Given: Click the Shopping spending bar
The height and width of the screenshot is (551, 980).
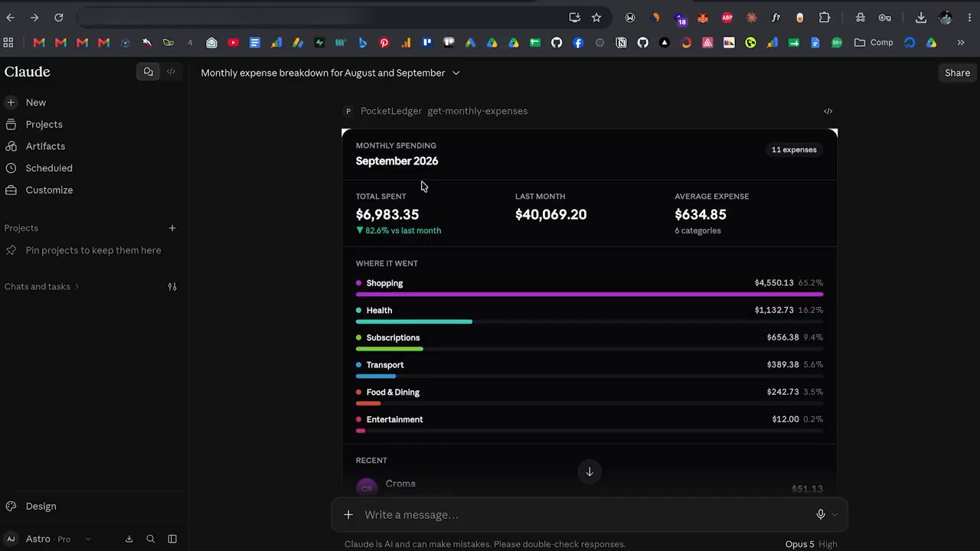Looking at the screenshot, I should click(x=590, y=294).
